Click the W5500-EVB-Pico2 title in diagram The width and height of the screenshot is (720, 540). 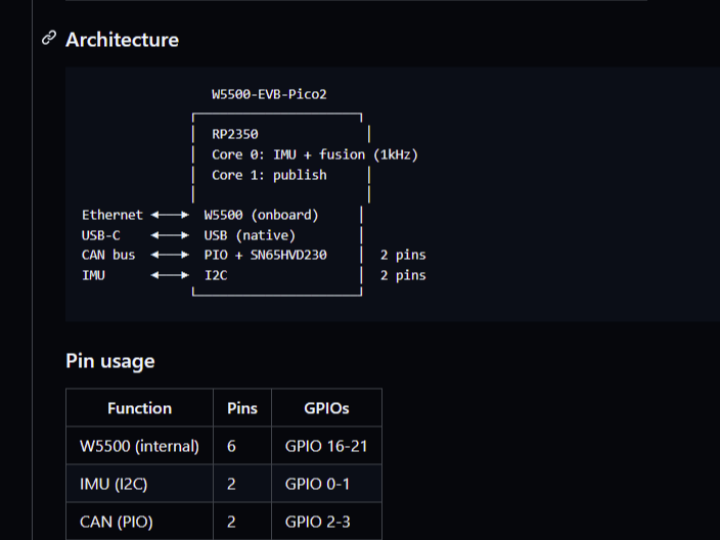coord(269,94)
